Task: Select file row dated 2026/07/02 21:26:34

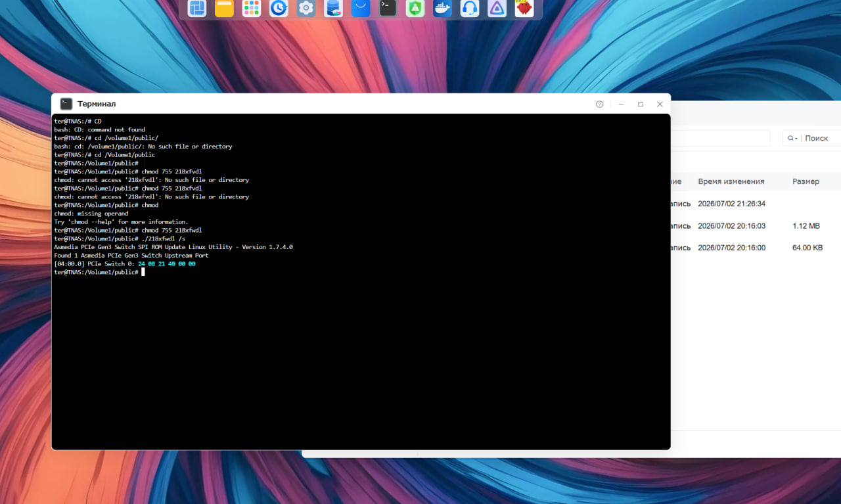Action: click(x=756, y=204)
